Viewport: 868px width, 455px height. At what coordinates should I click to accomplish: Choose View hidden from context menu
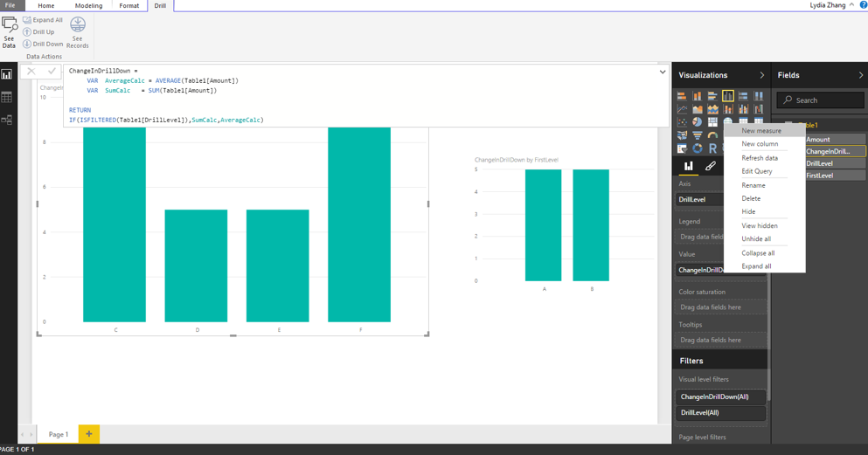pyautogui.click(x=765, y=225)
